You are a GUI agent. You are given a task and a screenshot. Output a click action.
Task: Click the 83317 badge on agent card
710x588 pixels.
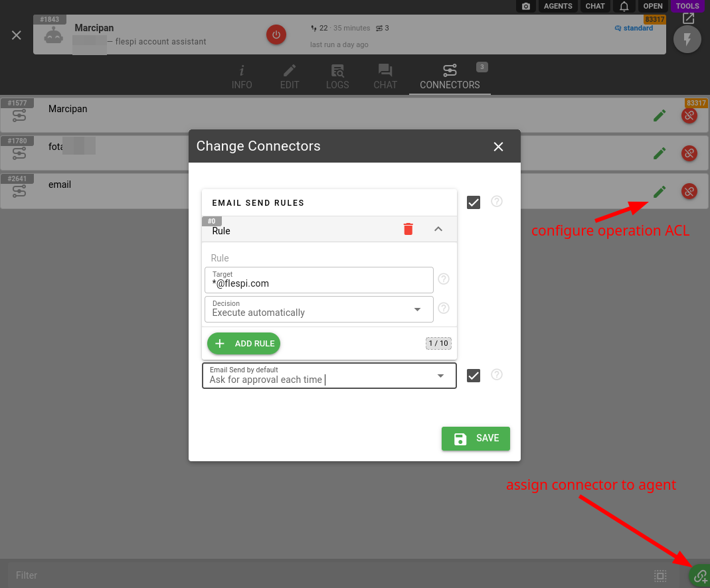(x=655, y=19)
